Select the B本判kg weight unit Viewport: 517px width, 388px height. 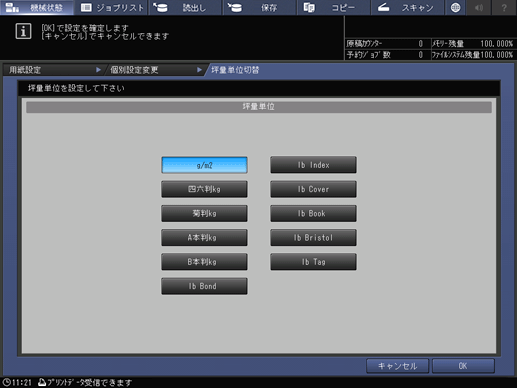coord(204,262)
